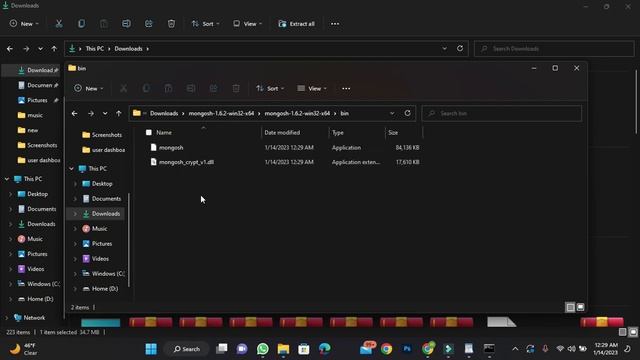Expand Desktop node in bin window sidebar
This screenshot has width=640, height=360.
[75, 184]
